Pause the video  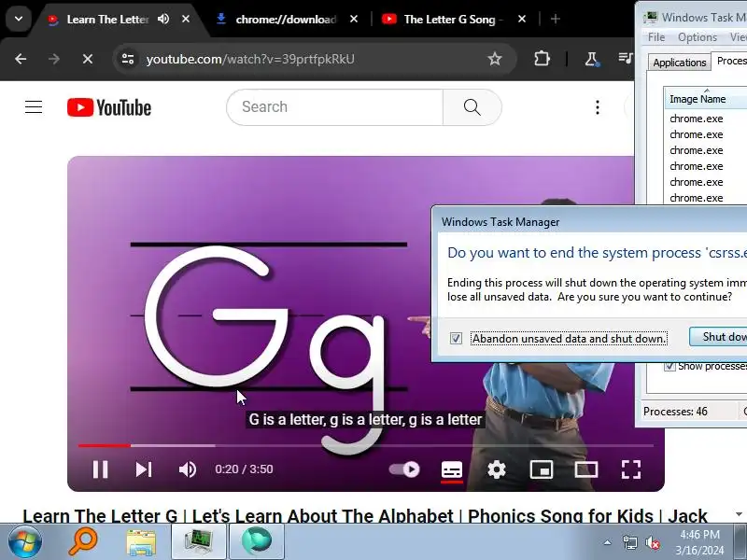[x=100, y=469]
